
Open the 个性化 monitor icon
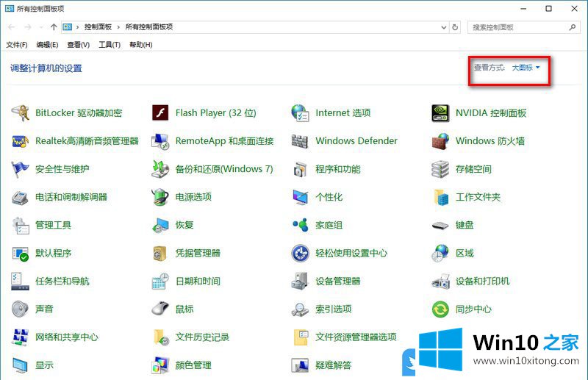tap(300, 197)
